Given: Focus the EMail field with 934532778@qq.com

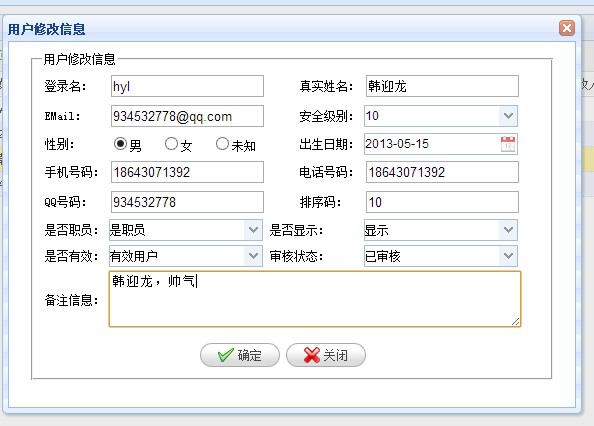Looking at the screenshot, I should pos(187,116).
